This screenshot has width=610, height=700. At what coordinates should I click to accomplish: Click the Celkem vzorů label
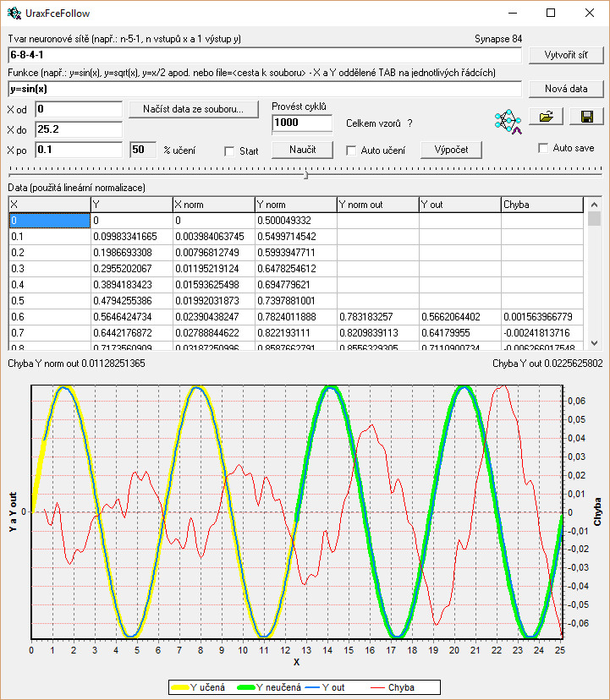[x=373, y=123]
